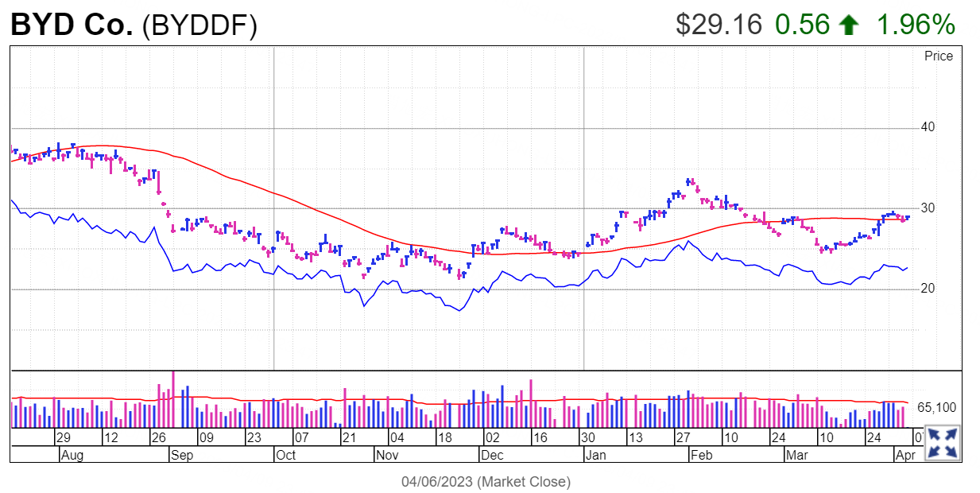Click the 30 date tick label
980x493 pixels.
(587, 437)
